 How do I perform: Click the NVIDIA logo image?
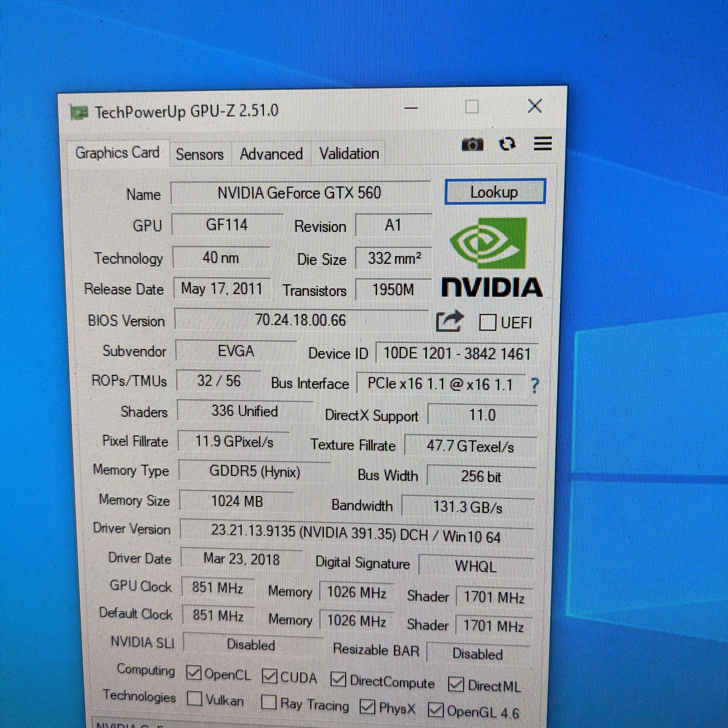coord(492,258)
